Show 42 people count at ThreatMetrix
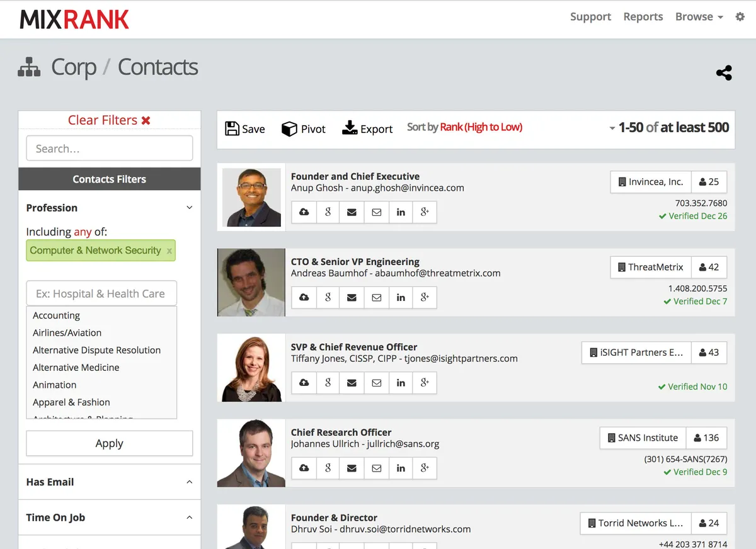The height and width of the screenshot is (549, 756). coord(709,267)
